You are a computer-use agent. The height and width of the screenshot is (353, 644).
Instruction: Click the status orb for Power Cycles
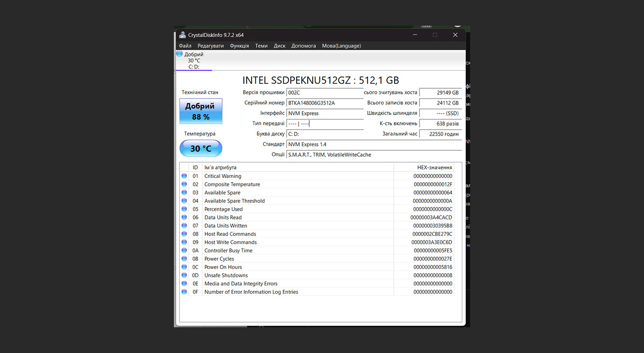184,259
